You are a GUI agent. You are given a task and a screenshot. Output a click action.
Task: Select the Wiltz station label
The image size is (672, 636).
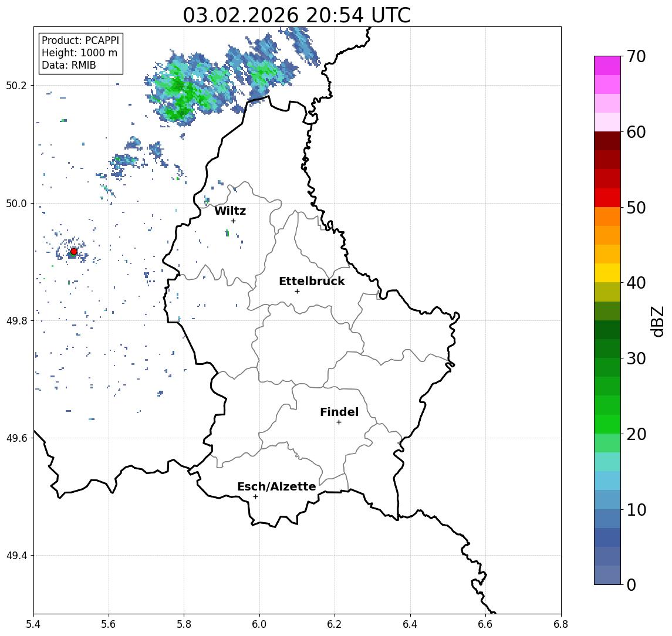pos(230,211)
